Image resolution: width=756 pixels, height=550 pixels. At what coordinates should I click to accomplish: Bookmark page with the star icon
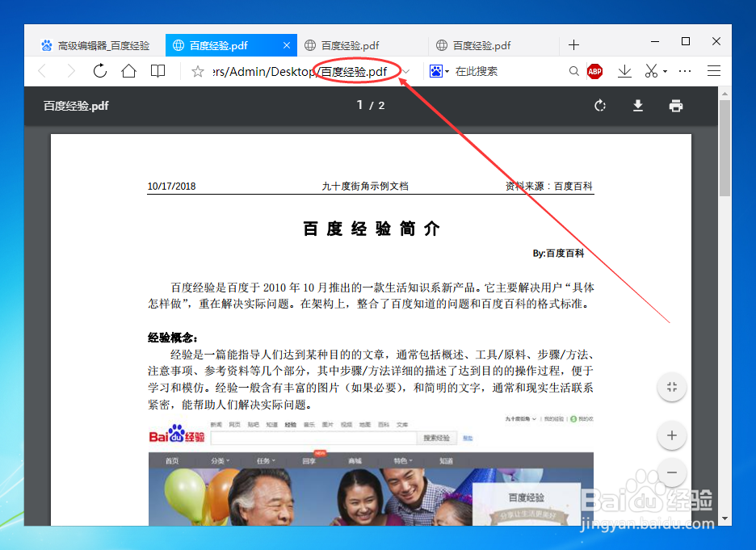coord(198,72)
